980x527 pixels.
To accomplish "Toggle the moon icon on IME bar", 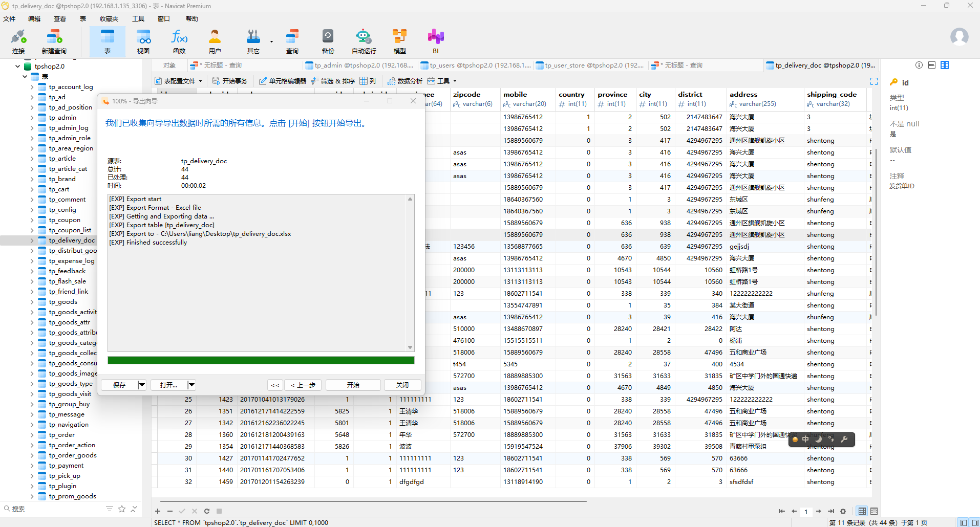I will [x=818, y=439].
